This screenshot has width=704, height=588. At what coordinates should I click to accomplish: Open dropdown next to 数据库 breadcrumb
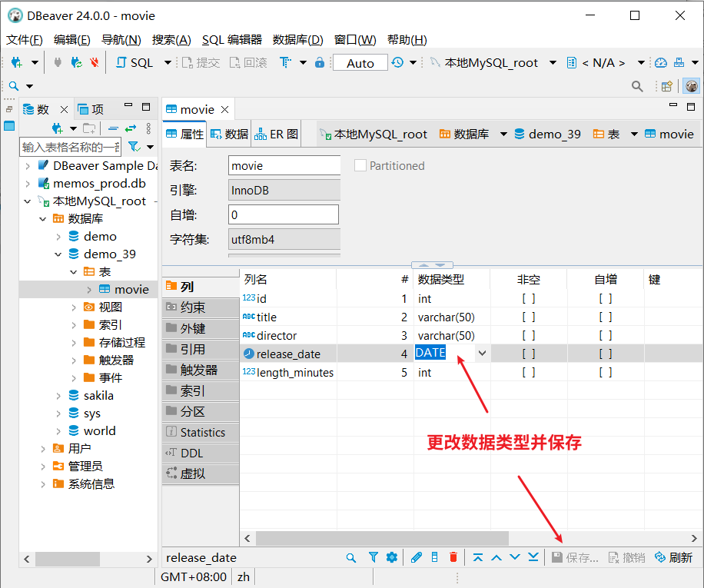pos(503,134)
